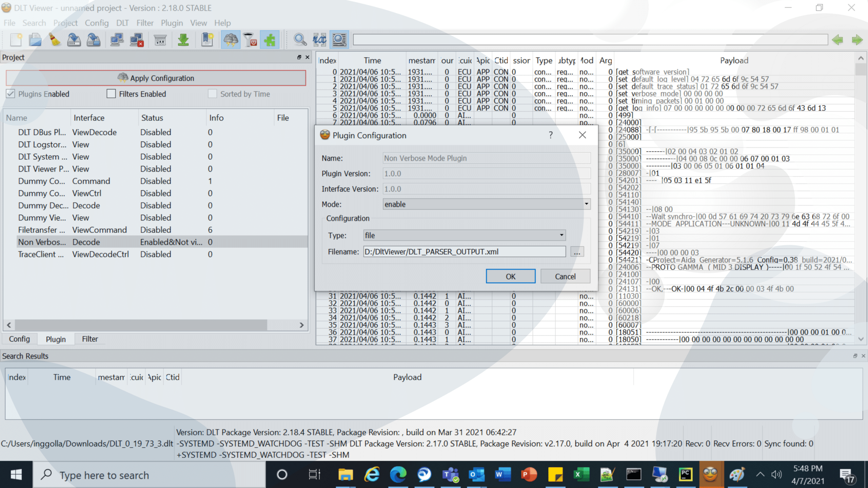Go to previous search result arrow
The height and width of the screenshot is (488, 868).
click(837, 40)
